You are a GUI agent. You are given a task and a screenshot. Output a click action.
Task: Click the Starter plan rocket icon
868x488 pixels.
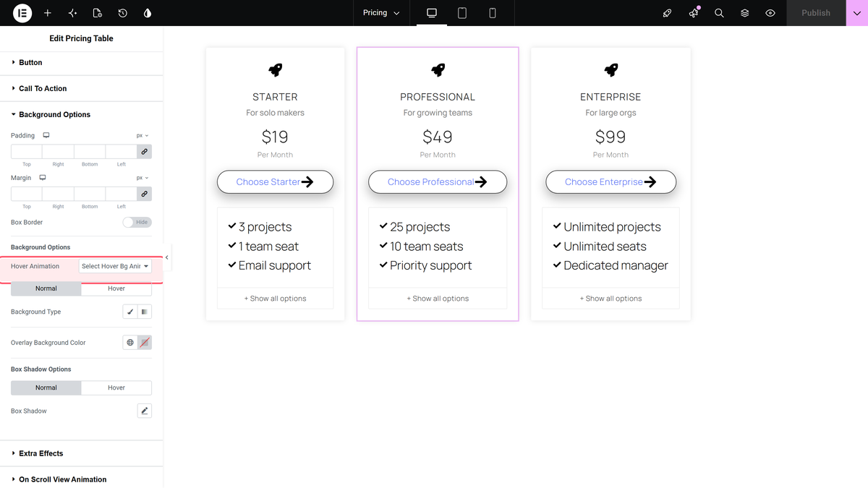click(276, 69)
